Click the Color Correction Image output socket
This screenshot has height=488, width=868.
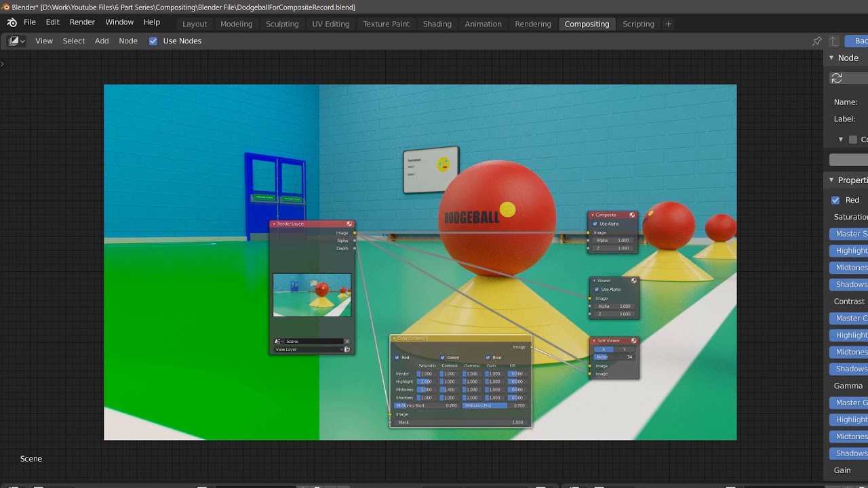click(531, 347)
